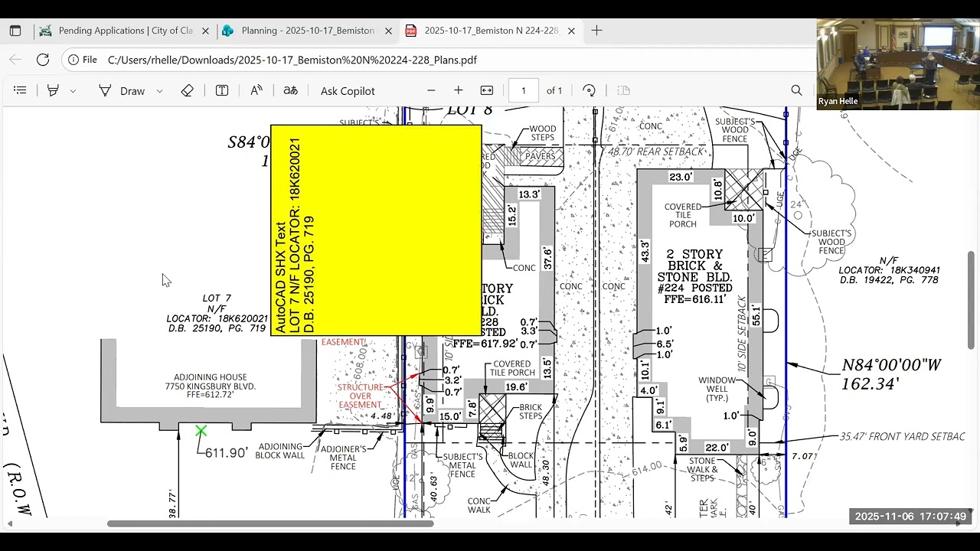This screenshot has height=551, width=980.
Task: Click the 'COVERED TILE PORCH' label near 19.6'
Action: pyautogui.click(x=512, y=368)
